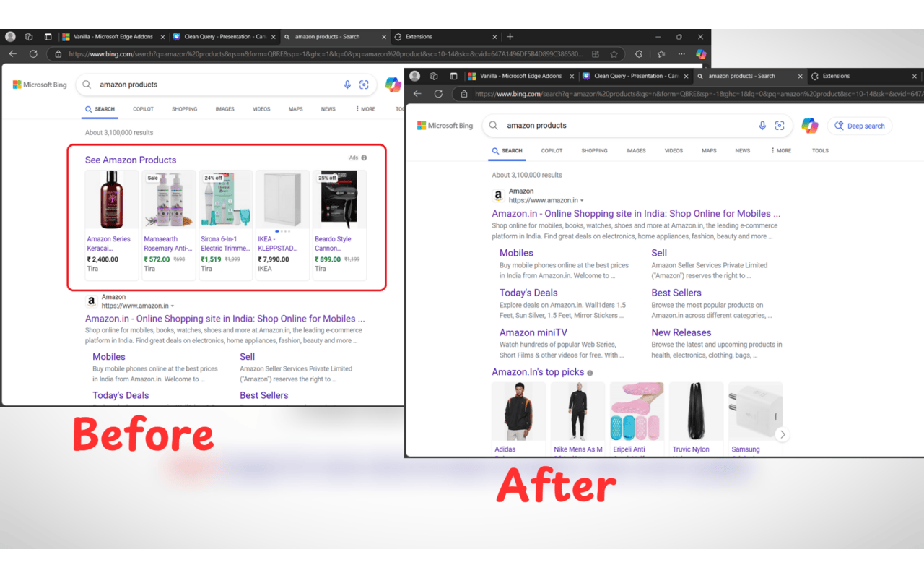
Task: Add new tab in Before window
Action: (510, 37)
